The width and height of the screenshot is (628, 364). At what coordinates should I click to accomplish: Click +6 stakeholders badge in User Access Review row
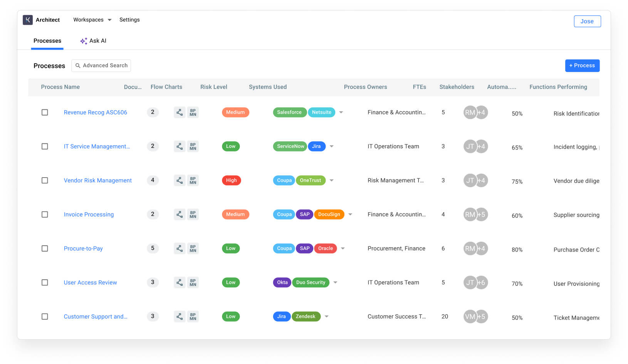482,282
